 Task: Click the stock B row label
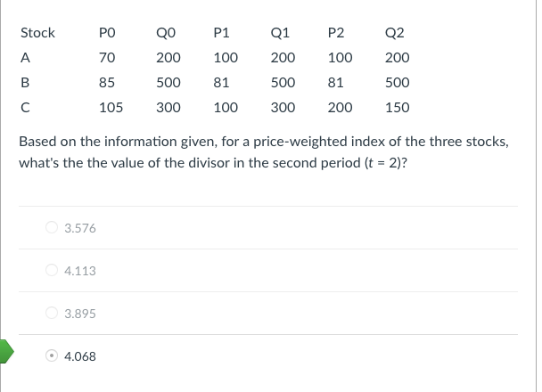pos(25,83)
